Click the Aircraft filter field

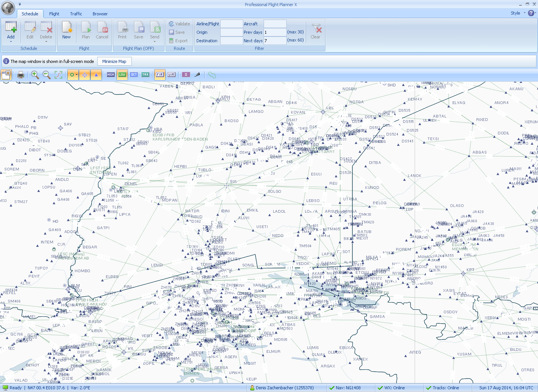275,24
